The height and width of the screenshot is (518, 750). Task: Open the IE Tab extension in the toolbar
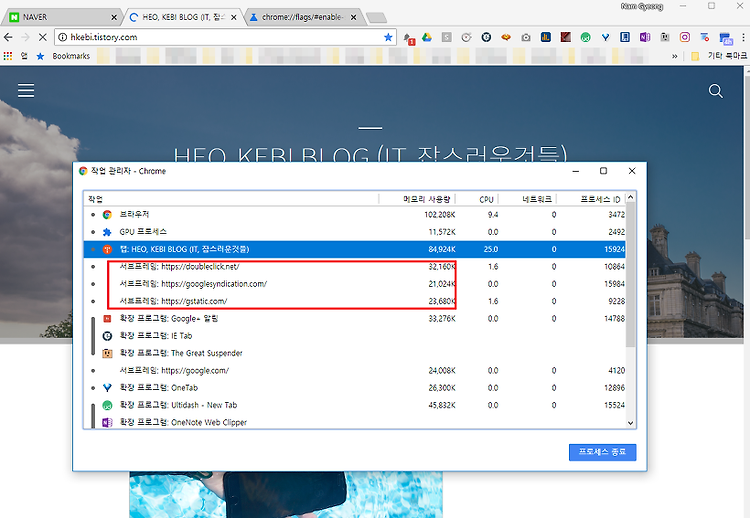(x=486, y=37)
